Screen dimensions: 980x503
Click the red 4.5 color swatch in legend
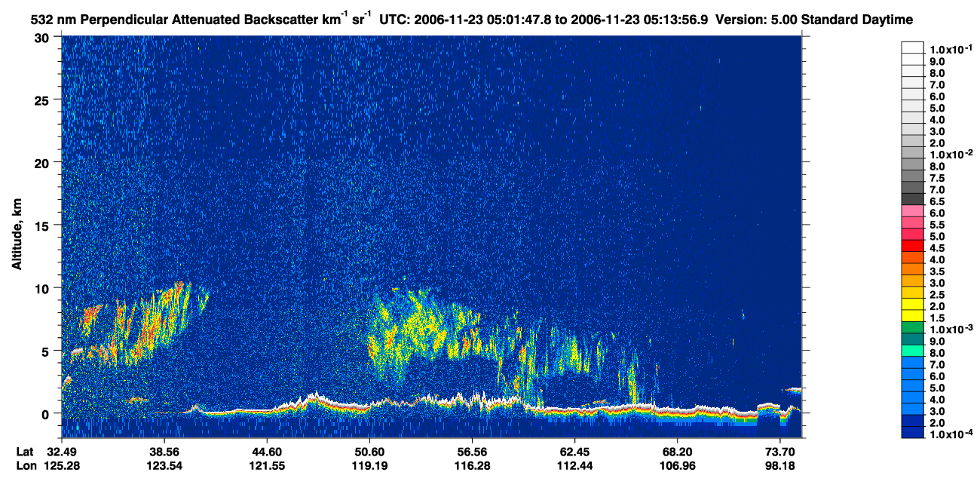[912, 246]
